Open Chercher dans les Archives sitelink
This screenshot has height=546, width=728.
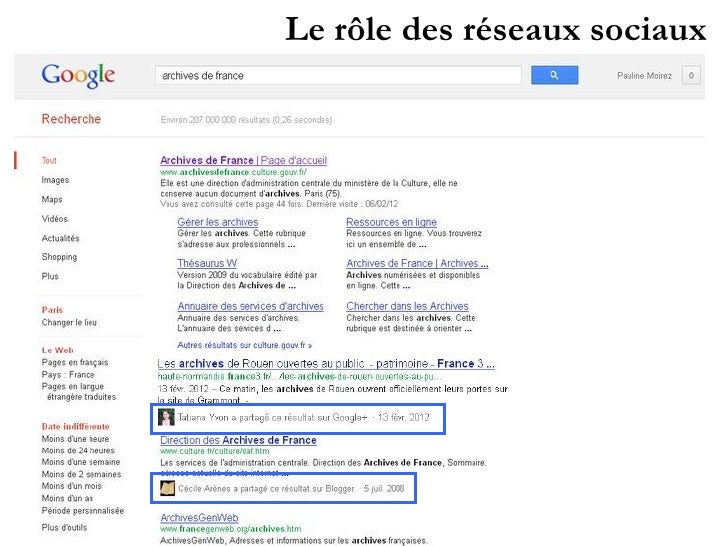[x=407, y=306]
